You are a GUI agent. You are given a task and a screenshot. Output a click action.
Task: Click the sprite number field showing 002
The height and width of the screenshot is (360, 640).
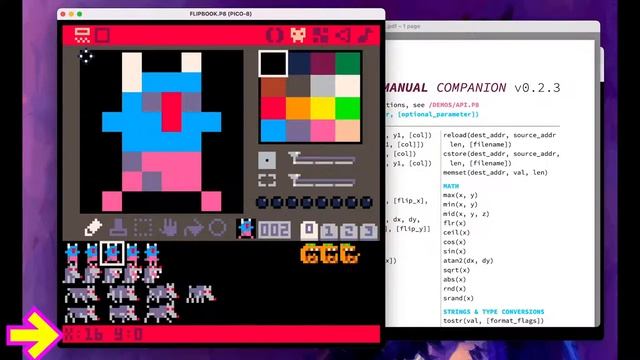tap(275, 230)
